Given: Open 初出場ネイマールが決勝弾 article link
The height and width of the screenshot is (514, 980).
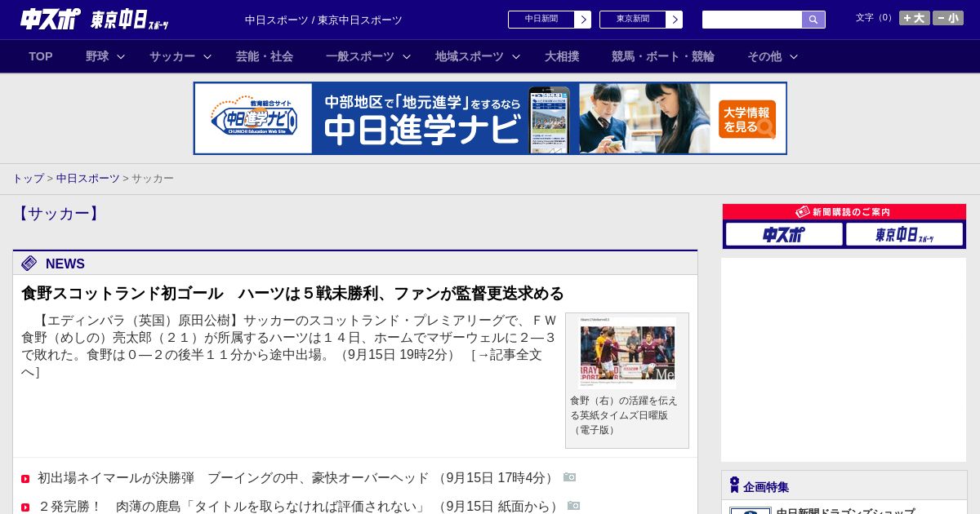Looking at the screenshot, I should coord(234,478).
